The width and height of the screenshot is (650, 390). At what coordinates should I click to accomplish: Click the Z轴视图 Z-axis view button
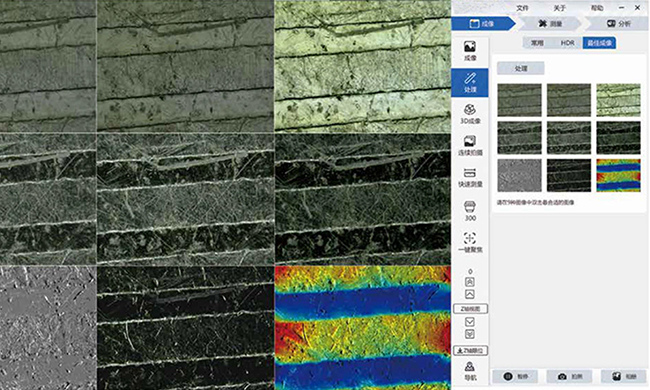click(470, 309)
